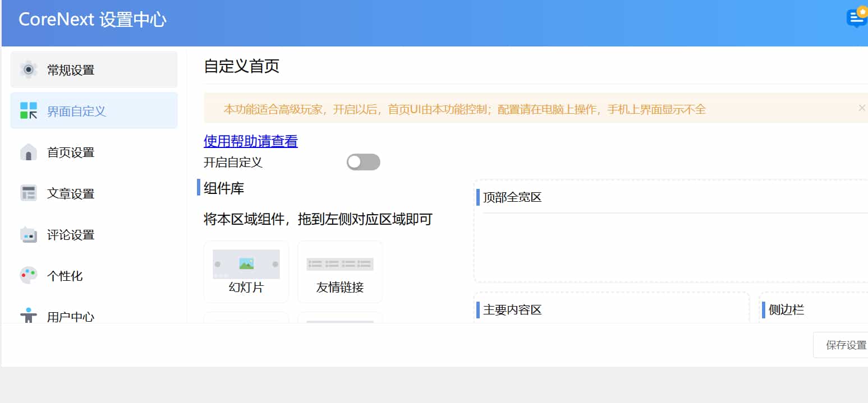The image size is (868, 403).
Task: Click the 评论设置 robot icon
Action: pyautogui.click(x=29, y=234)
